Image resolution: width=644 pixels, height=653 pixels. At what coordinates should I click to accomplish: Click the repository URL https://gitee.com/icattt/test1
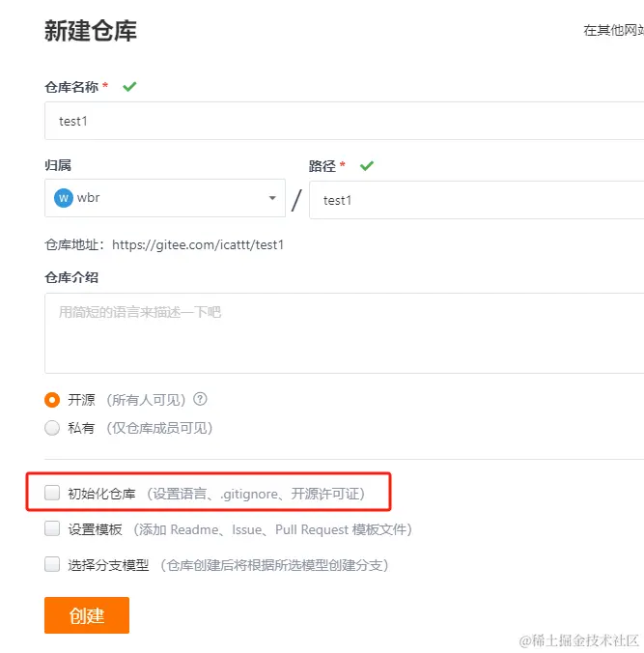click(x=198, y=244)
